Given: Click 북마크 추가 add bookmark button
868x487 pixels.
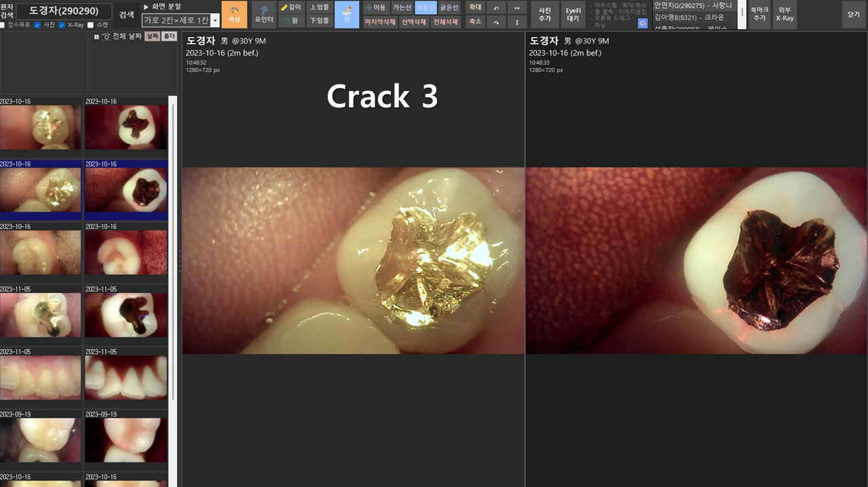Looking at the screenshot, I should point(759,14).
